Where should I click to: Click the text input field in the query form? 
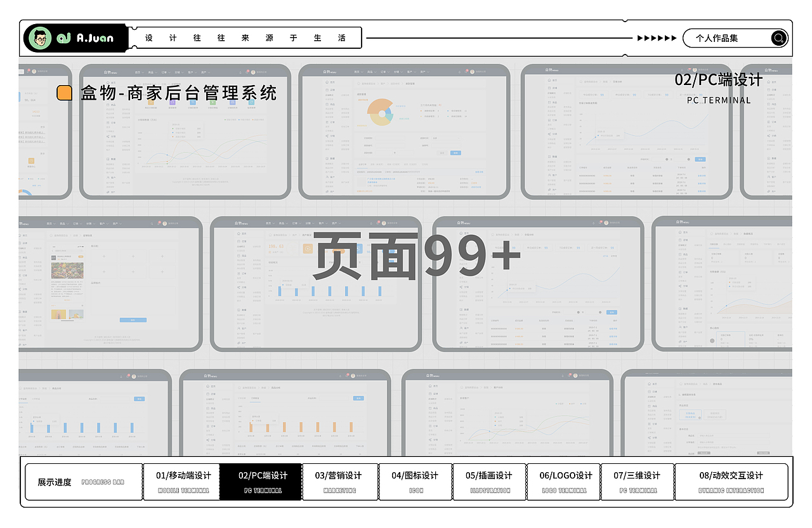pos(390,138)
